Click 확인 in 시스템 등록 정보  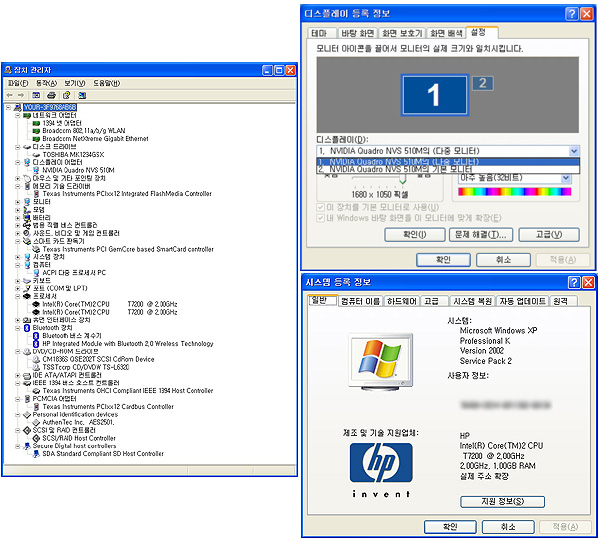point(450,527)
